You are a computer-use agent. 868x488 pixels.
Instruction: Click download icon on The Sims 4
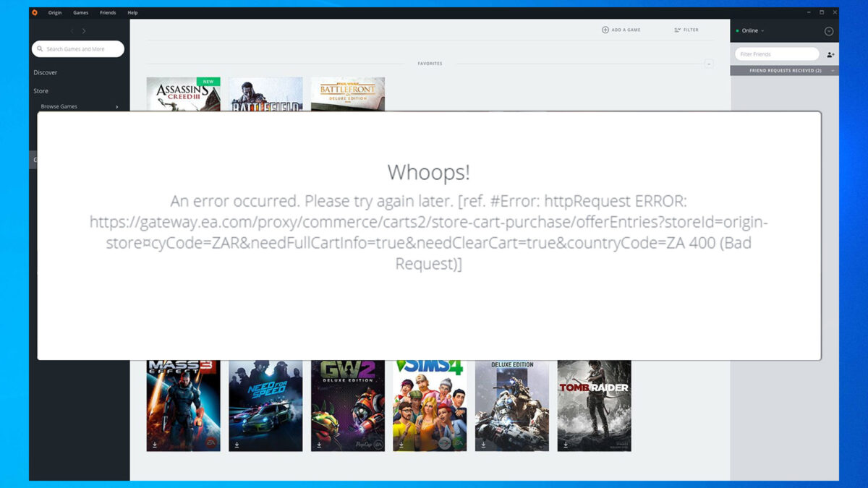401,445
